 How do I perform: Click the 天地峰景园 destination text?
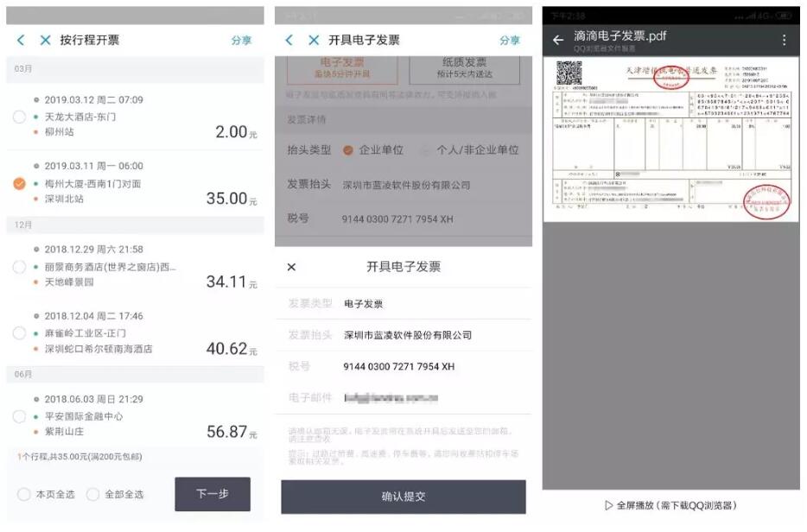(69, 282)
